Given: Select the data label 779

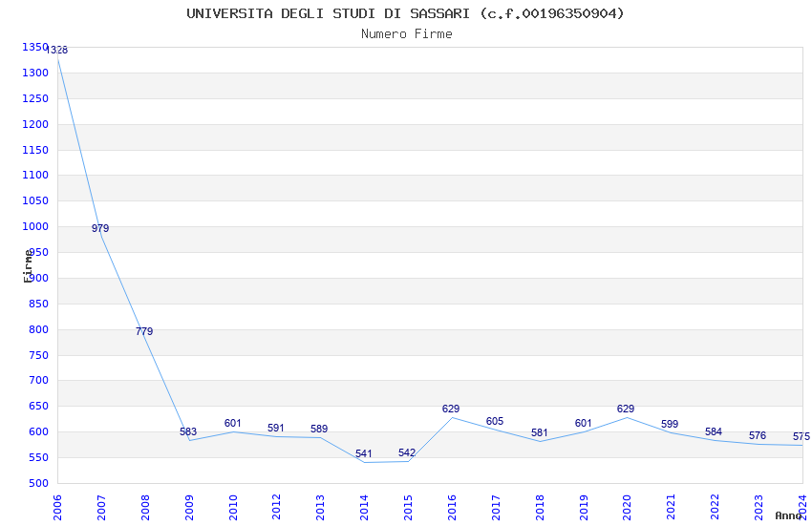Looking at the screenshot, I should (x=144, y=331).
